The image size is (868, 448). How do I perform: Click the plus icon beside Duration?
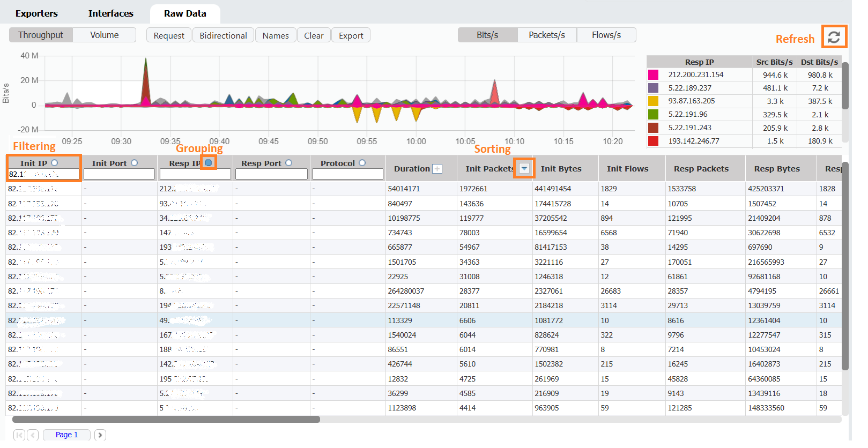[x=437, y=169]
